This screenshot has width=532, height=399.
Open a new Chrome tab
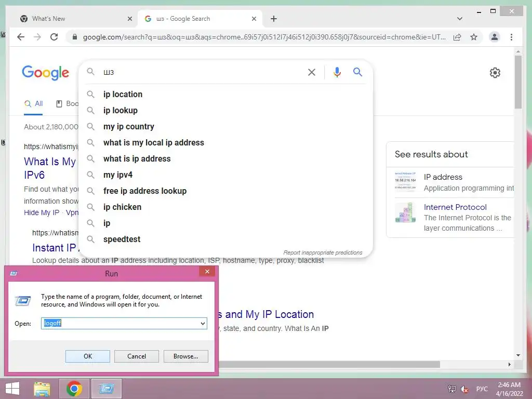pyautogui.click(x=274, y=19)
